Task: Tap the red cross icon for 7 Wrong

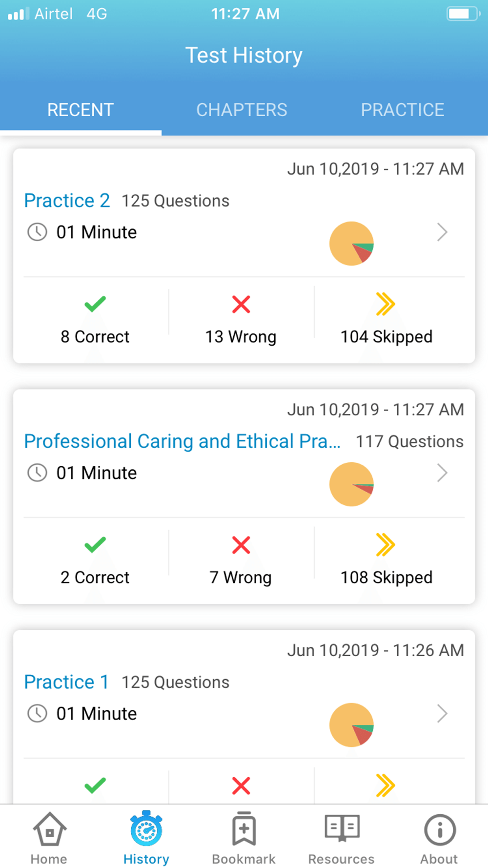Action: tap(241, 545)
